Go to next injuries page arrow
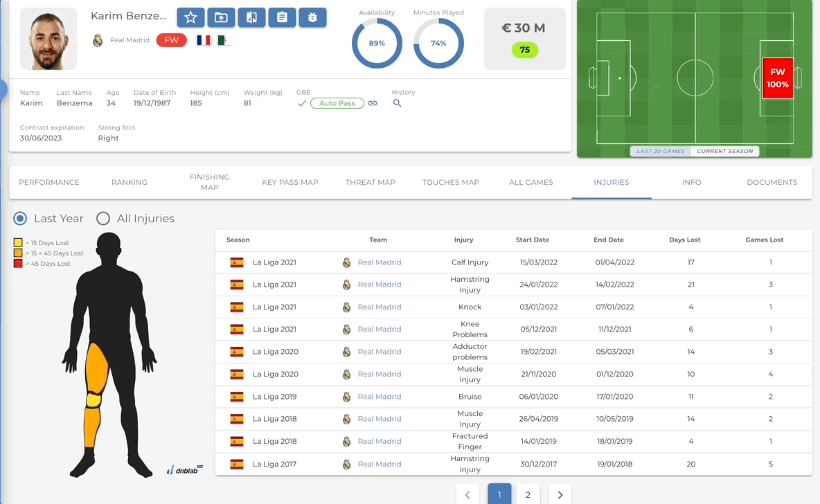Image resolution: width=820 pixels, height=504 pixels. [560, 494]
